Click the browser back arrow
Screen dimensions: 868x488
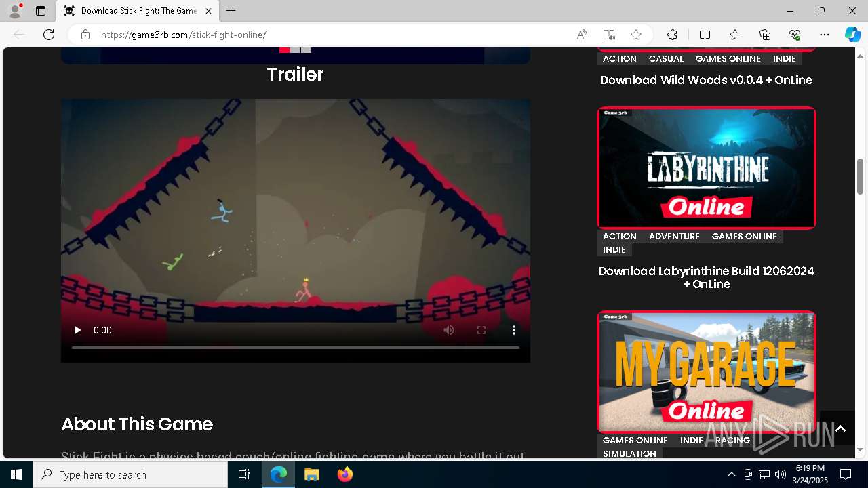point(19,35)
